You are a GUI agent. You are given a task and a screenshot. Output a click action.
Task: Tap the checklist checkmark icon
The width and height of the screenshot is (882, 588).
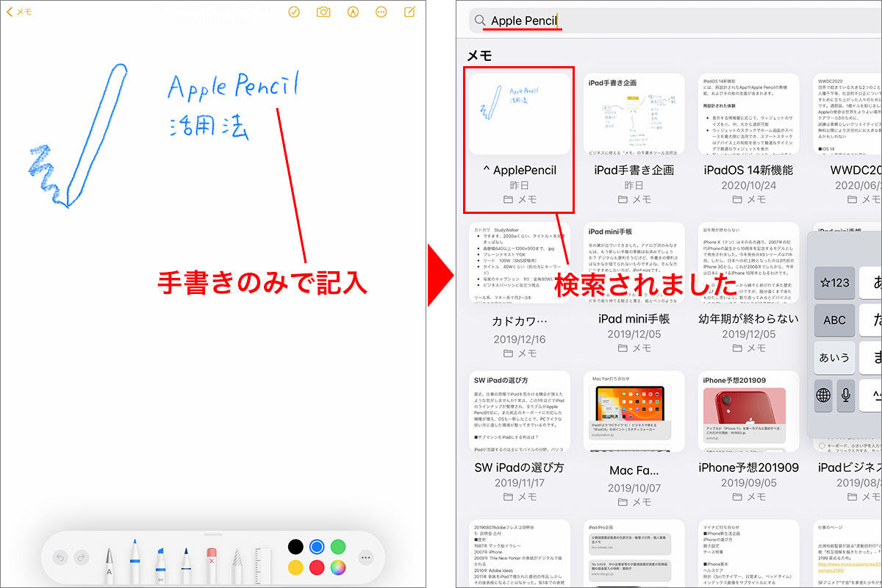[294, 12]
